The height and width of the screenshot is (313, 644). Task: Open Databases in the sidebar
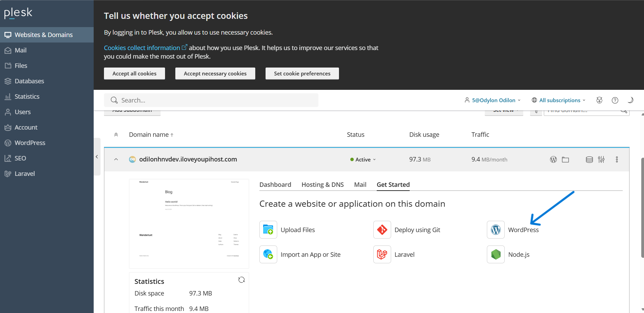coord(29,81)
